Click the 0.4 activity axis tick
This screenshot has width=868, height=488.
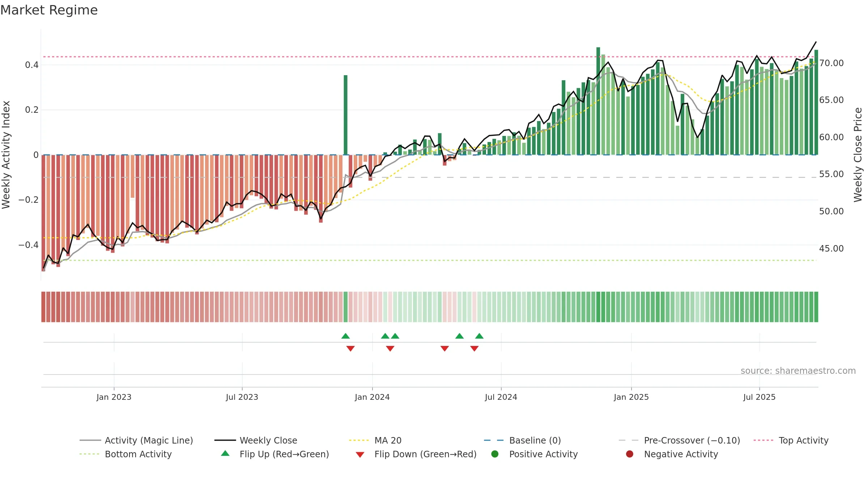click(32, 65)
